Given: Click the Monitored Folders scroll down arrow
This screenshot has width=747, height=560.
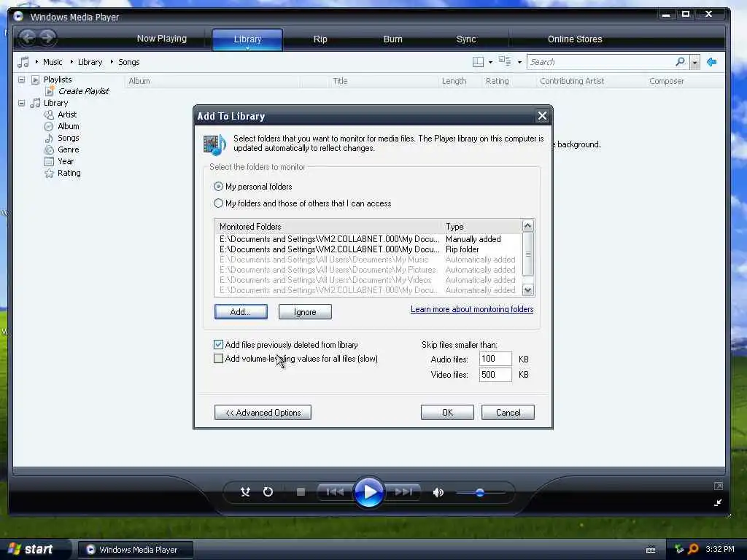Looking at the screenshot, I should [528, 289].
